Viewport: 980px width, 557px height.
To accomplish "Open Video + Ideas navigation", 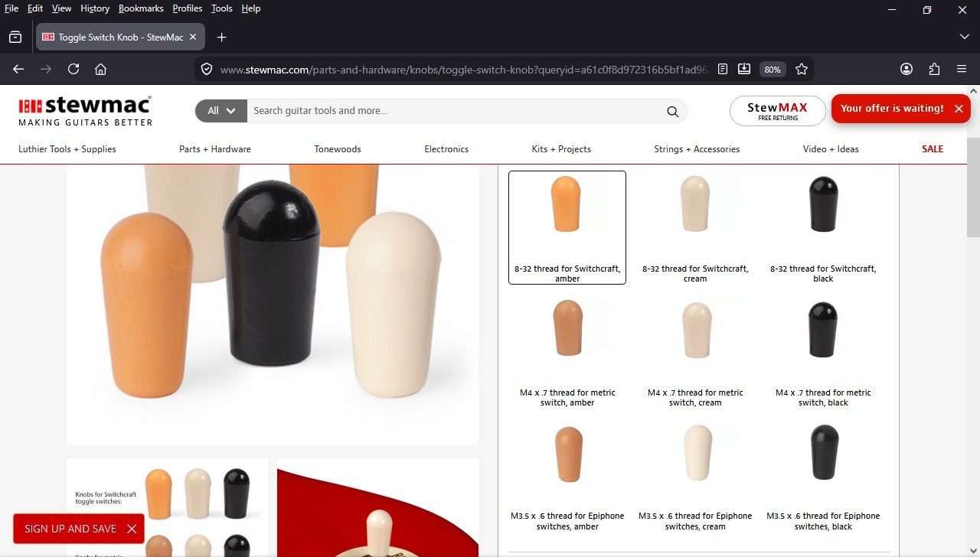I will click(x=831, y=149).
